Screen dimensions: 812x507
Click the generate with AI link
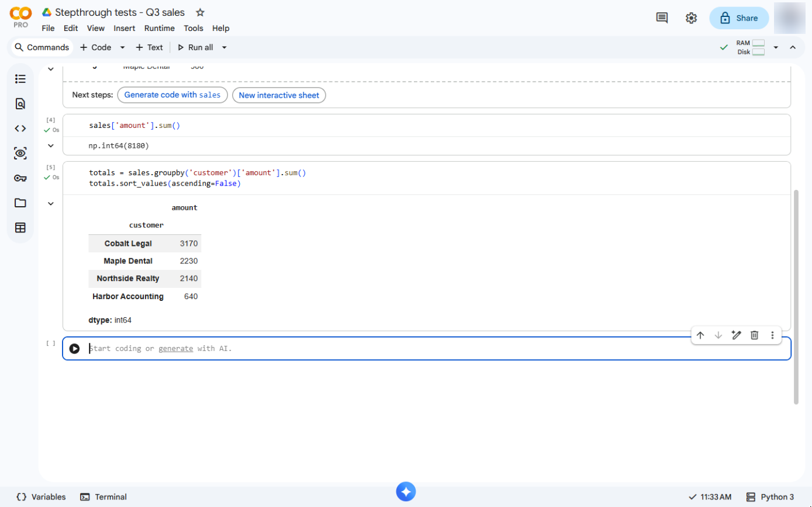[175, 349]
